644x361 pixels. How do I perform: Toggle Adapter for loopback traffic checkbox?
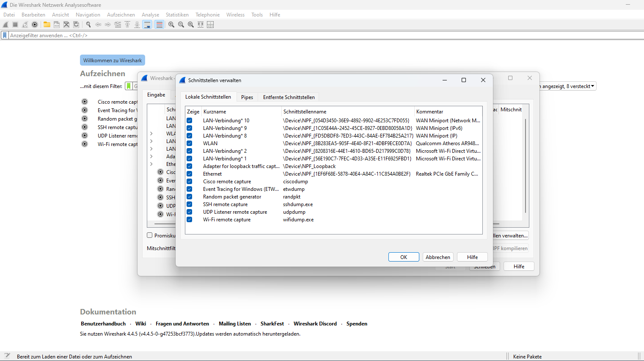189,166
